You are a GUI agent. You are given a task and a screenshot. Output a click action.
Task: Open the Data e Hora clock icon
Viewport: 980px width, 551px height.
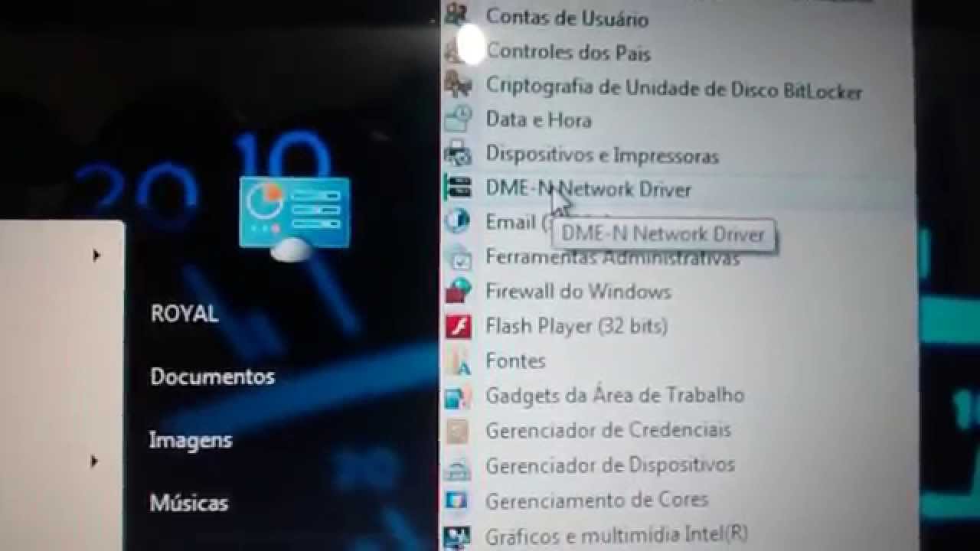458,119
